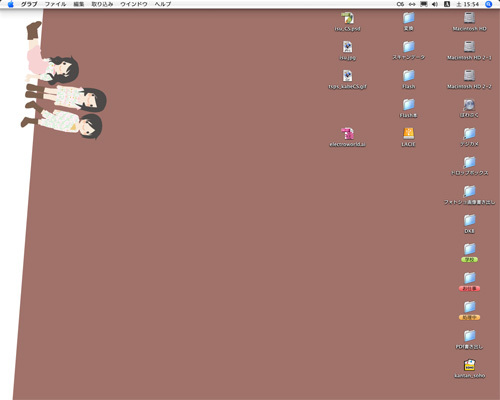Select the globe web-location shortcut icon
The height and width of the screenshot is (400, 500).
coord(469,105)
